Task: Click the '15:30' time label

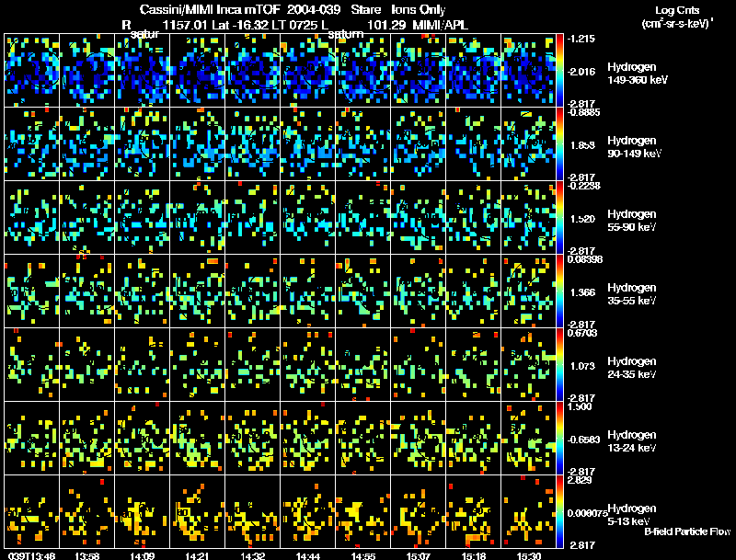Action: tap(528, 555)
